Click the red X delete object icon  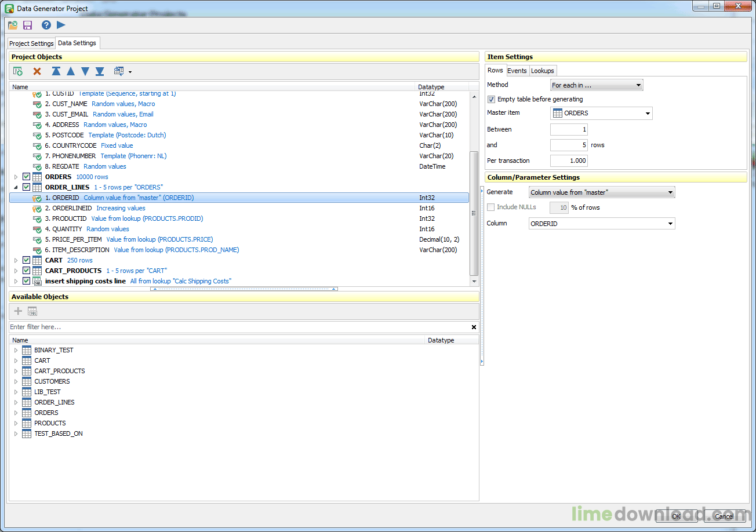(37, 71)
